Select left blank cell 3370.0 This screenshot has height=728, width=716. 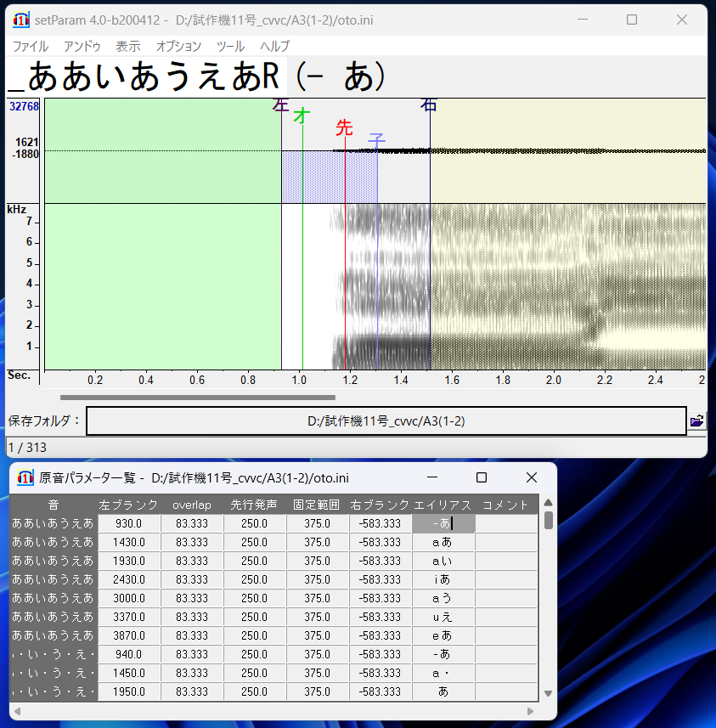[x=129, y=617]
